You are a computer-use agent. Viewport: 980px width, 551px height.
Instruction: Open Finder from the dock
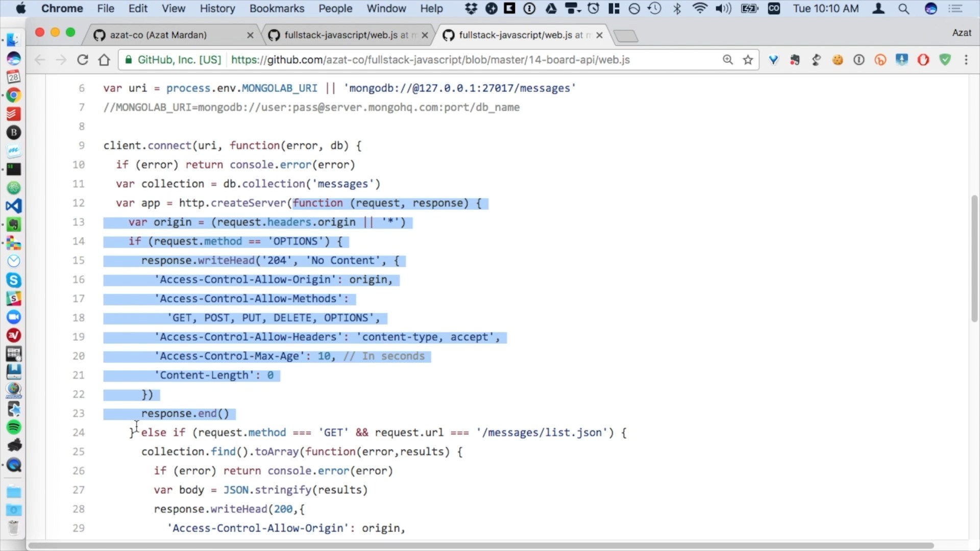tap(14, 40)
